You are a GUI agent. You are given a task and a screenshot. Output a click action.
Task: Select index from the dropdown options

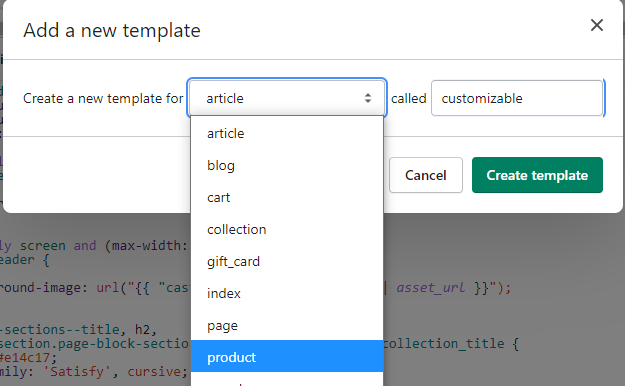tap(287, 293)
